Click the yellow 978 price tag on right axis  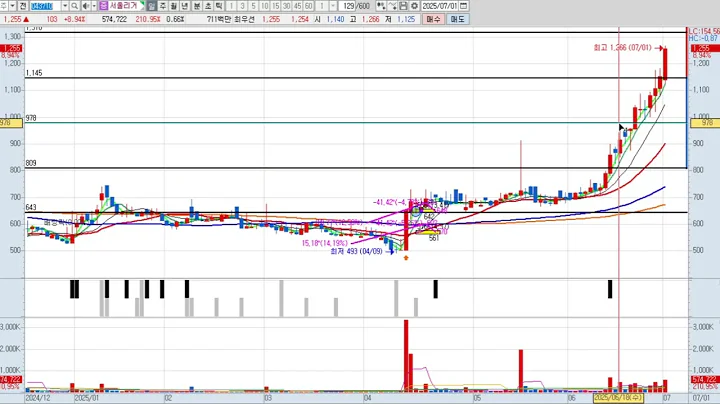[x=705, y=123]
